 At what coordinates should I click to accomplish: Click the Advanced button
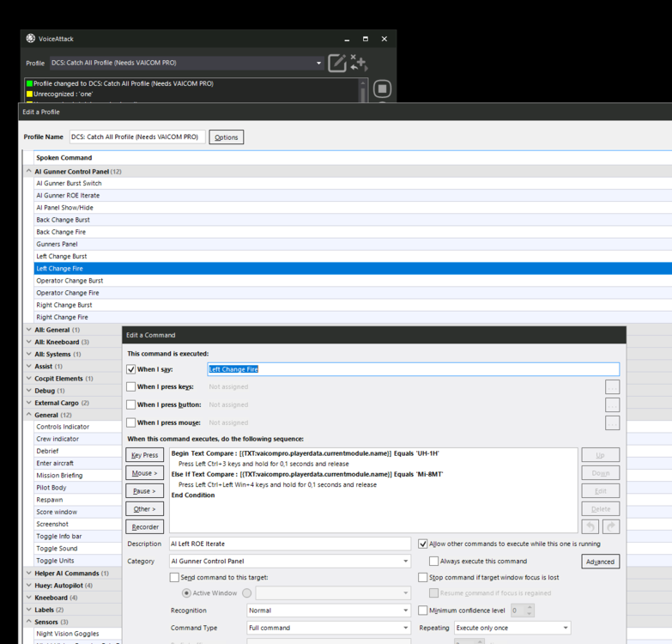tap(601, 562)
